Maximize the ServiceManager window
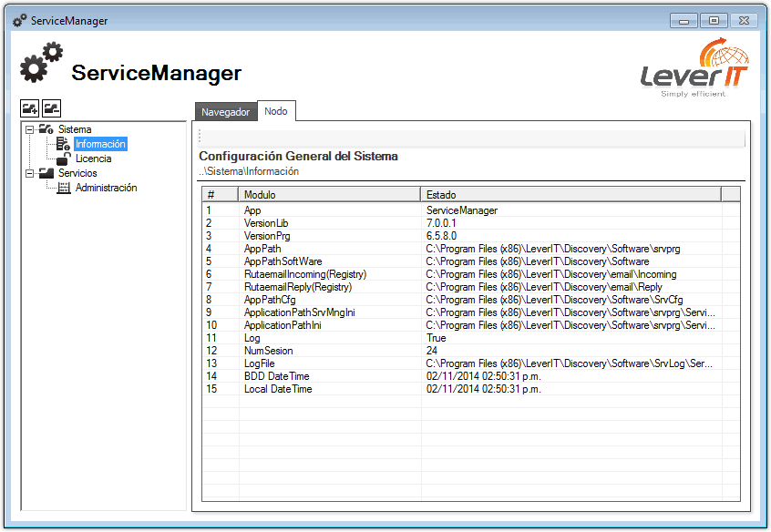Screen dimensions: 771x532 coord(714,21)
